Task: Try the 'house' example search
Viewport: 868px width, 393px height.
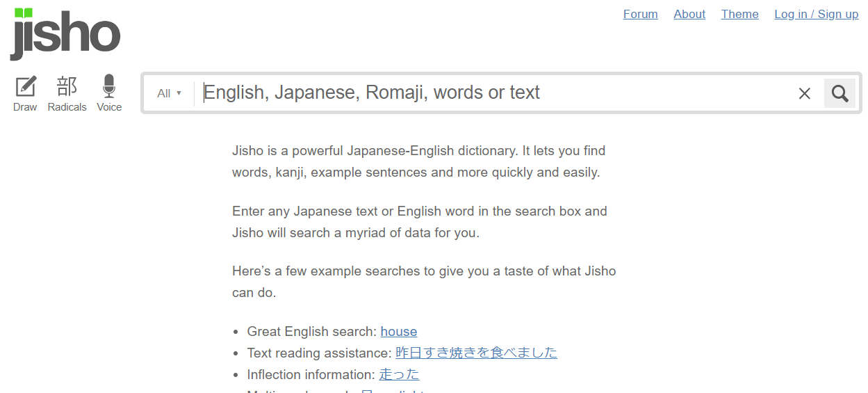Action: click(399, 332)
